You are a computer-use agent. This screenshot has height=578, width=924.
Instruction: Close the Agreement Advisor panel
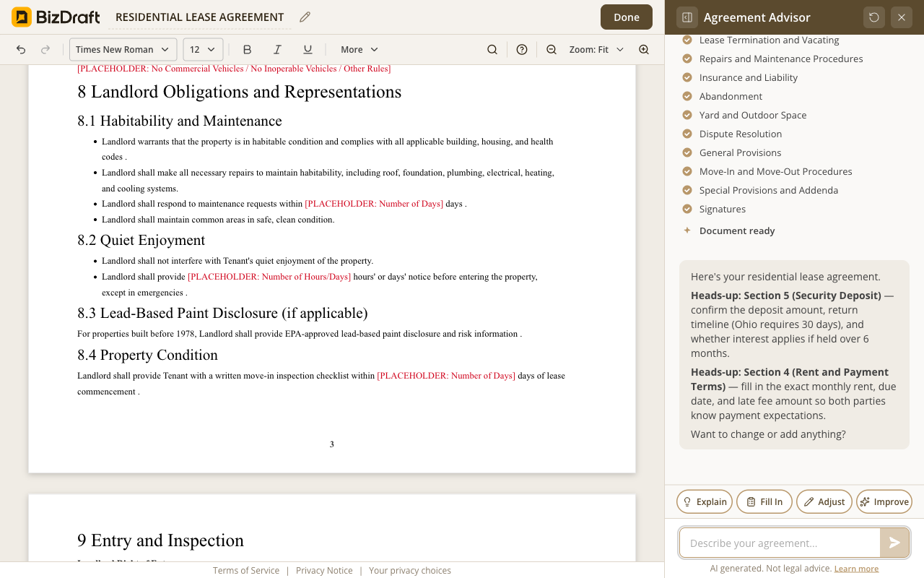click(902, 17)
